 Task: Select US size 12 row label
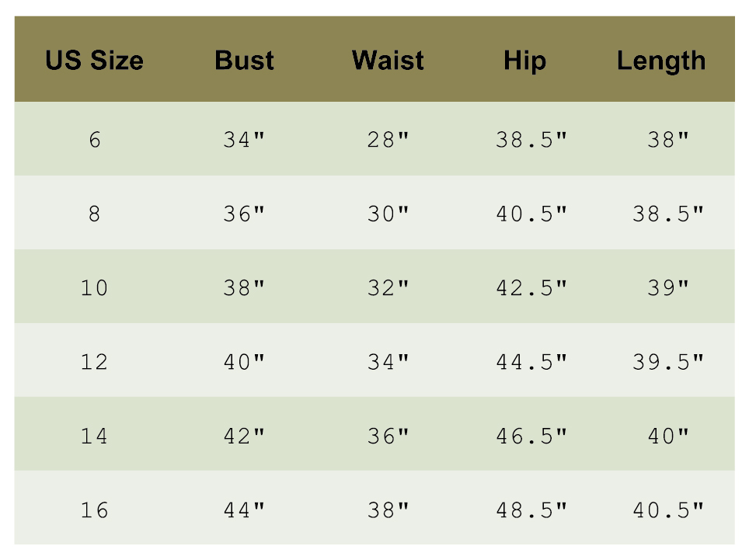pyautogui.click(x=94, y=362)
